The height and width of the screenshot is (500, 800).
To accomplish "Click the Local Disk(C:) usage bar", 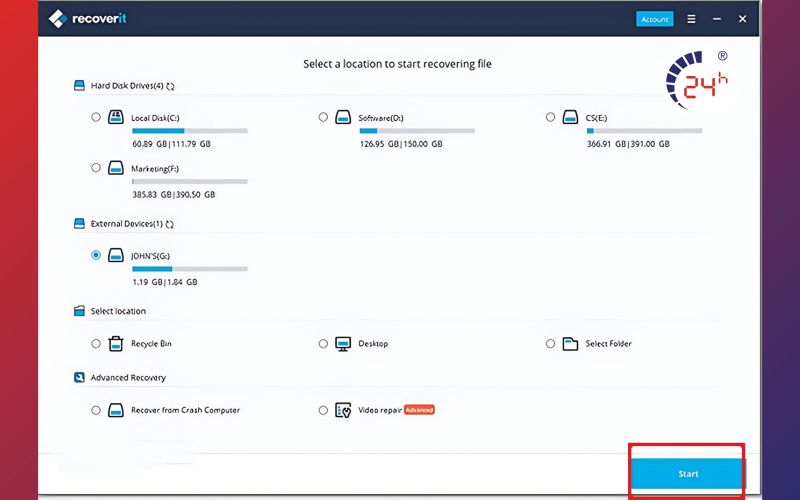I will coord(190,131).
